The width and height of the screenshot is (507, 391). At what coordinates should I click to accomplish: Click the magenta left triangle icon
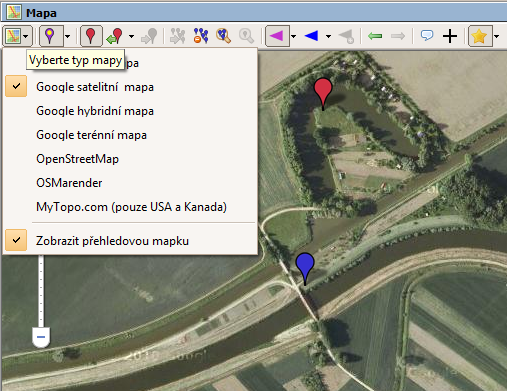click(x=277, y=36)
